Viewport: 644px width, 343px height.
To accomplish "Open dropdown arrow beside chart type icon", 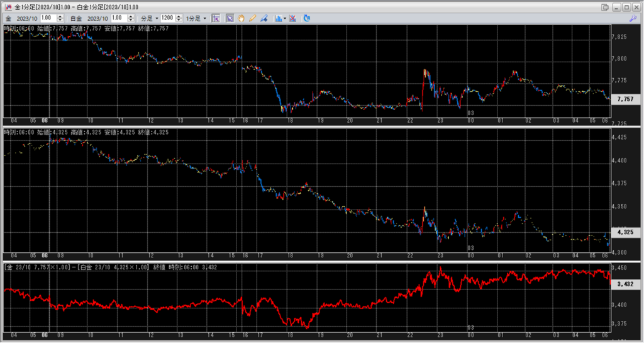I will click(x=285, y=18).
